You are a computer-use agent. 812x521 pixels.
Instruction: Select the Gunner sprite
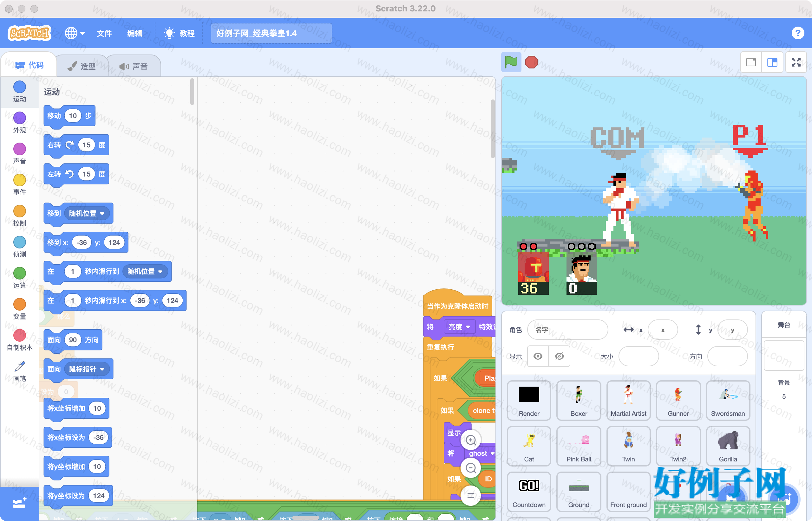pos(678,400)
